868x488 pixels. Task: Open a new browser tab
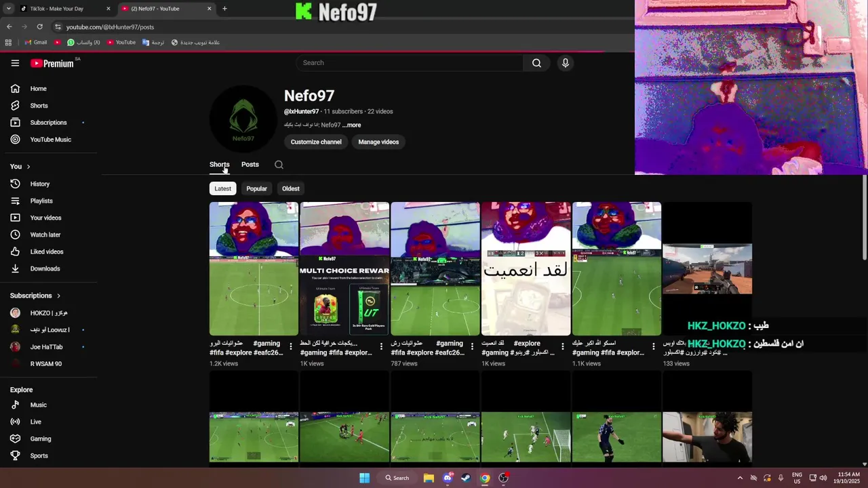[224, 9]
